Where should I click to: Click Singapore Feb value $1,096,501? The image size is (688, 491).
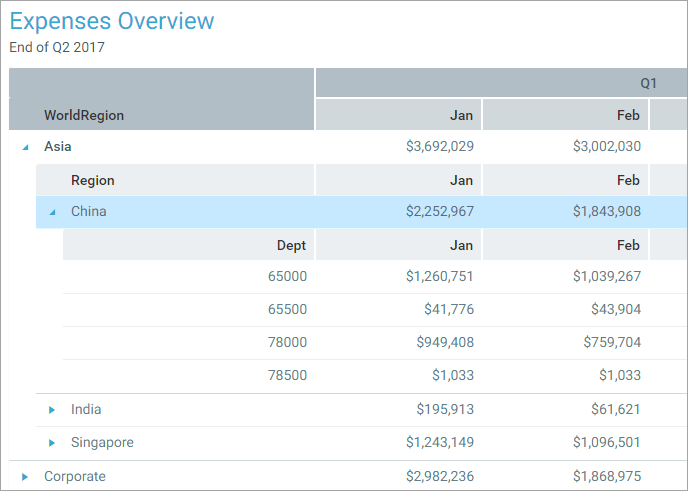click(x=606, y=443)
